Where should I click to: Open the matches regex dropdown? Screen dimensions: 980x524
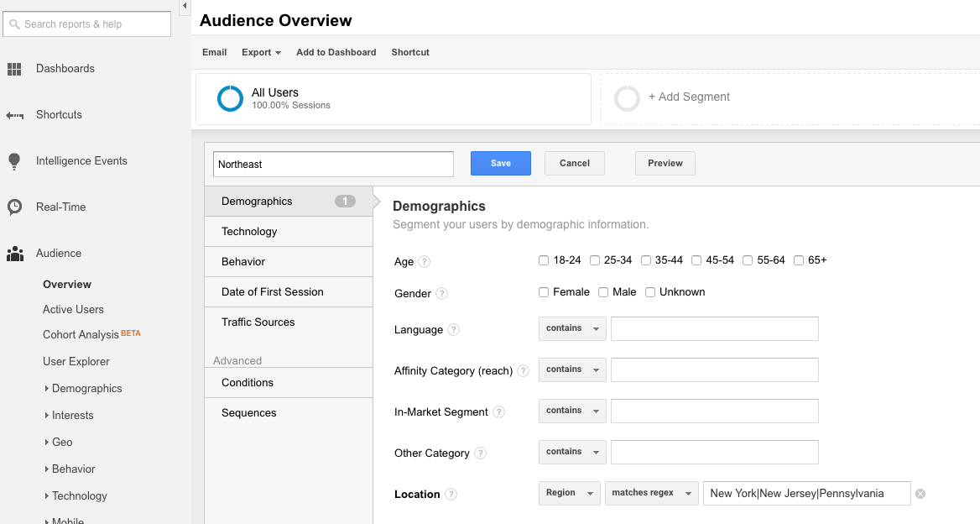coord(652,493)
